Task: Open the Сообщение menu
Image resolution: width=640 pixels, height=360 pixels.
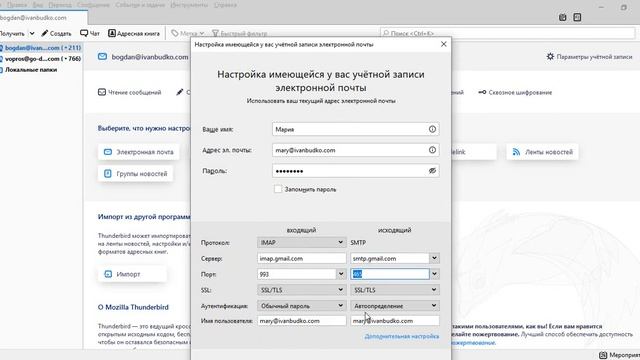Action: (x=93, y=5)
